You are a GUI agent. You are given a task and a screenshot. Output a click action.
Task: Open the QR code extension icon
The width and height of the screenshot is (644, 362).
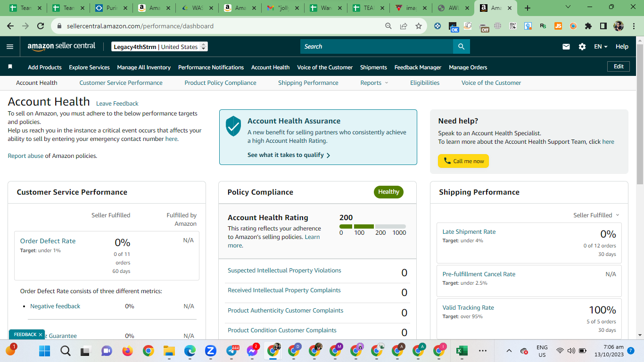click(x=513, y=26)
